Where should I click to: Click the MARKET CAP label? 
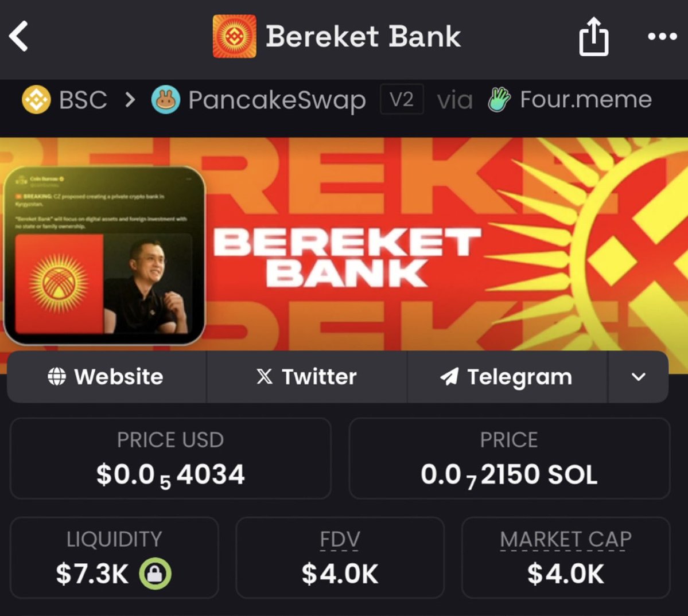pos(566,539)
